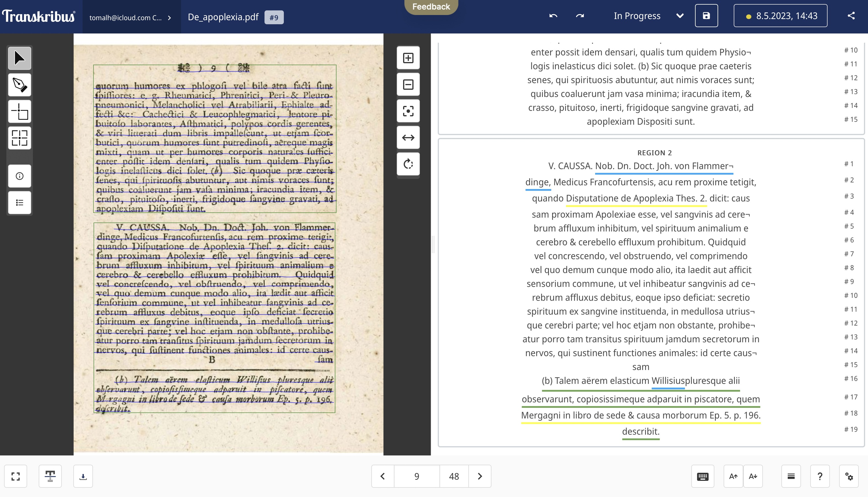
Task: Fit page image to width
Action: tap(408, 138)
